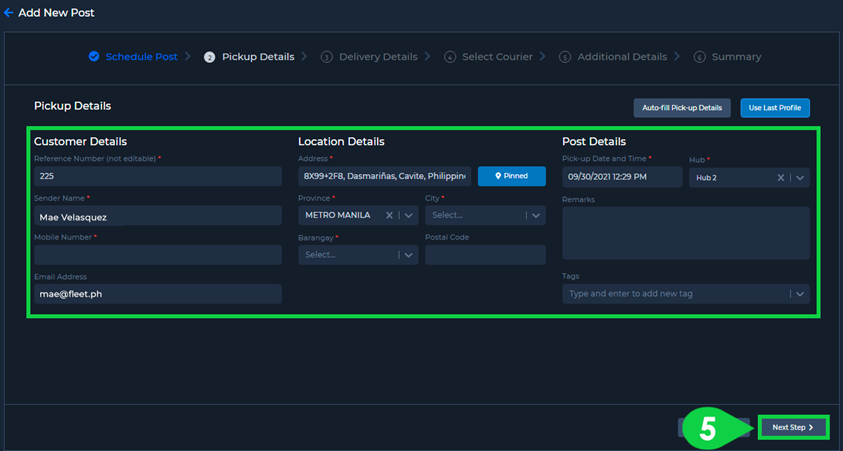
Task: Focus the Sender Name field
Action: pyautogui.click(x=158, y=216)
